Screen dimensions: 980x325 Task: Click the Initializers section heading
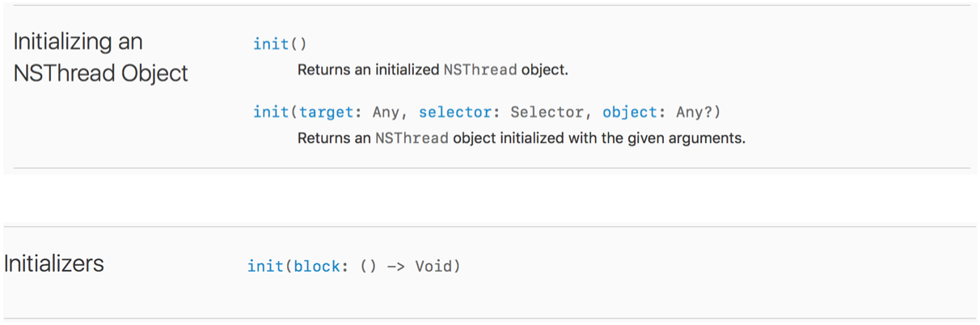click(x=53, y=264)
